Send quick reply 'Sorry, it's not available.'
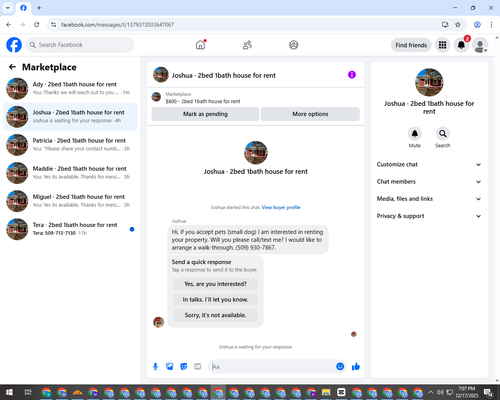The width and height of the screenshot is (500, 400). (215, 315)
